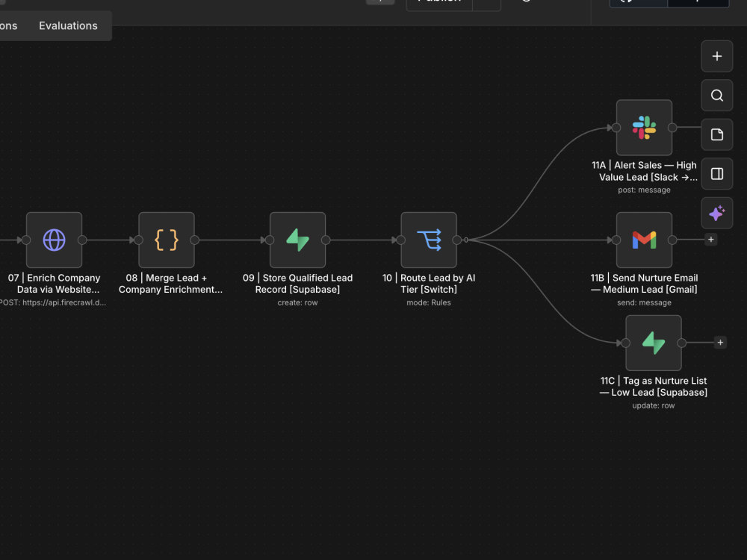
Task: Add a node after the 11C Supabase output
Action: [x=720, y=343]
